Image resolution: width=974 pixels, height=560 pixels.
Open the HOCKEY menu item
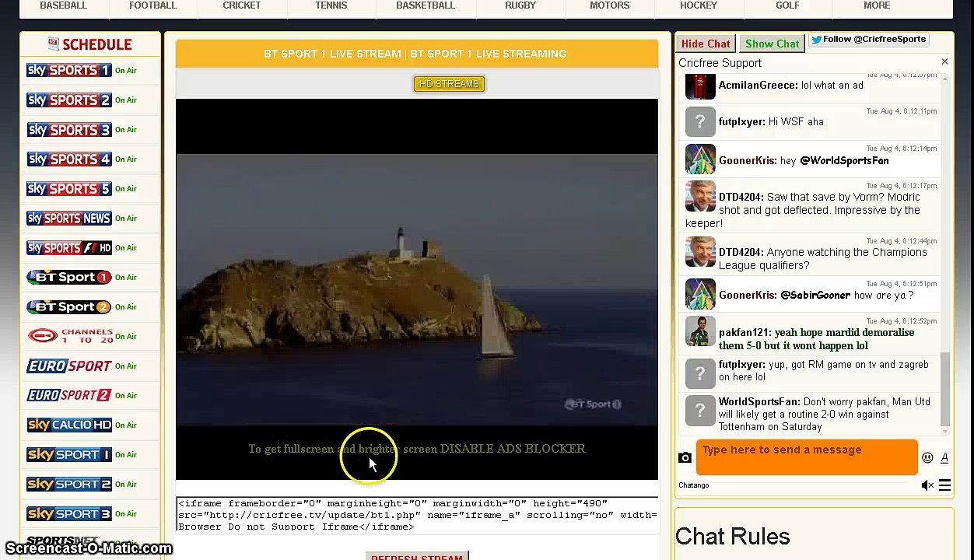pyautogui.click(x=699, y=5)
